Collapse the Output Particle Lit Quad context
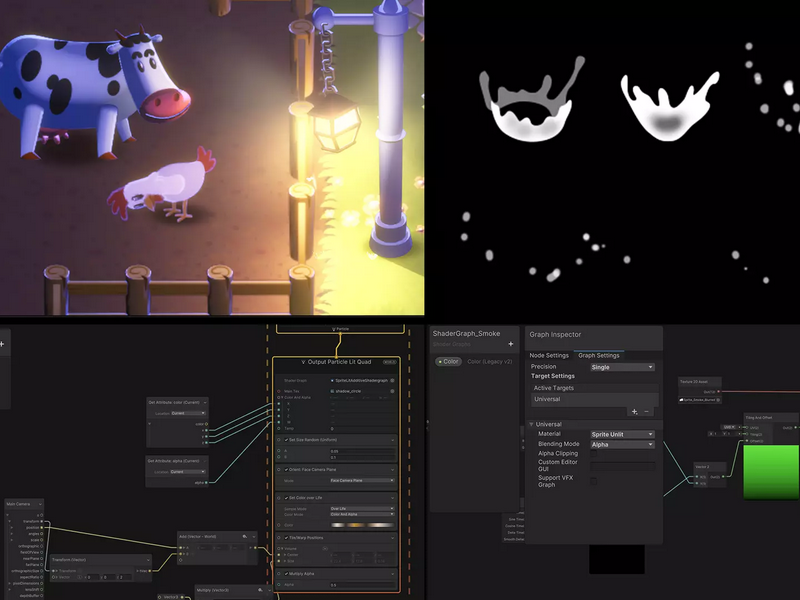Viewport: 800px width, 600px height. point(303,362)
